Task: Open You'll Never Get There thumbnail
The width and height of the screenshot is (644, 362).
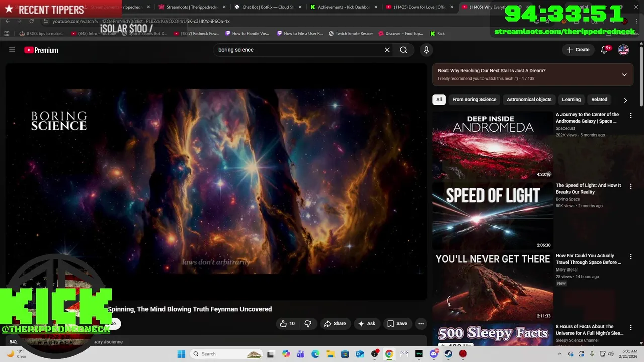Action: point(493,287)
